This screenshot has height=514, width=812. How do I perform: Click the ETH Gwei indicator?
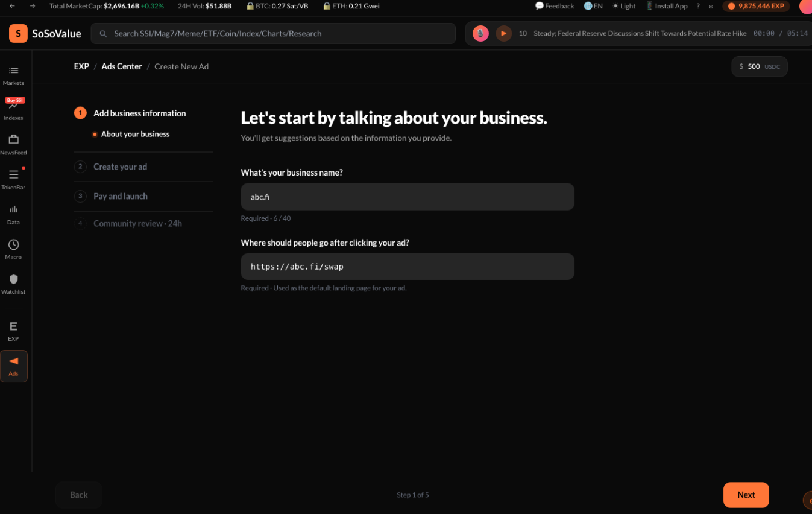[351, 6]
